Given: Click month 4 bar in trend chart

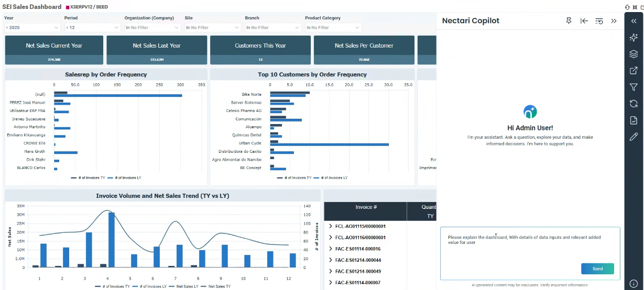Looking at the screenshot, I should [112, 240].
